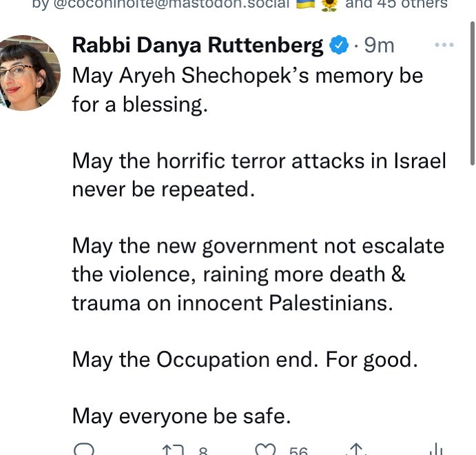The width and height of the screenshot is (476, 455).
Task: Click the 9m timestamp
Action: 378,45
